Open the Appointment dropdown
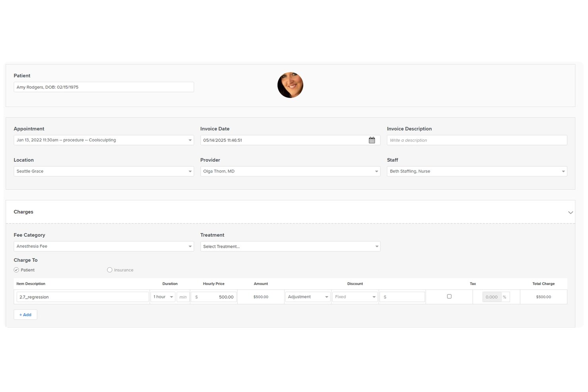The height and width of the screenshot is (392, 588). click(x=104, y=140)
